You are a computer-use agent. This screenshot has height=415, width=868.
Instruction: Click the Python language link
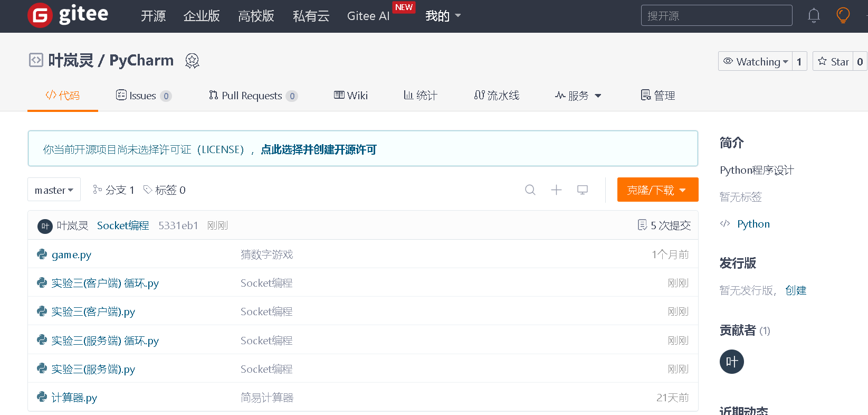(753, 224)
